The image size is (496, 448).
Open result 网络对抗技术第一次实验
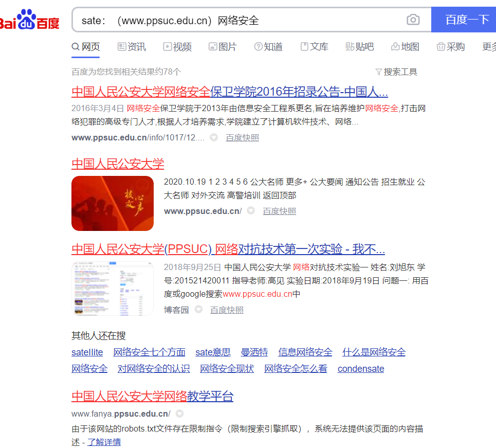click(228, 249)
